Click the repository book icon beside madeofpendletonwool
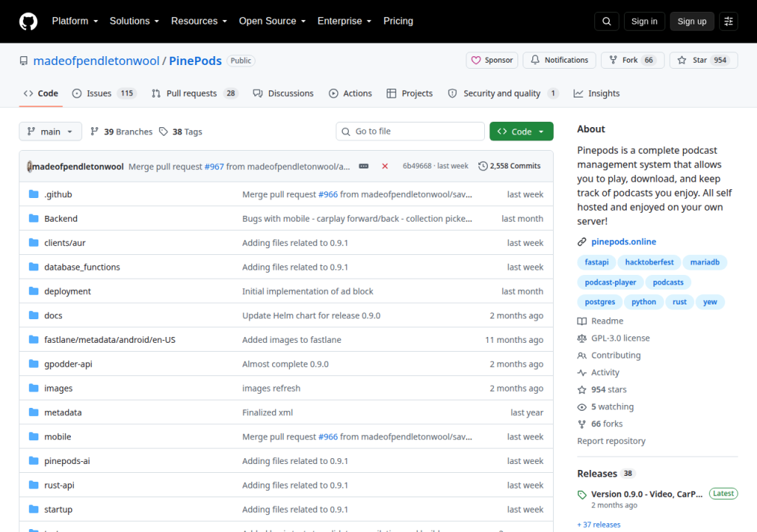The image size is (757, 532). [24, 61]
